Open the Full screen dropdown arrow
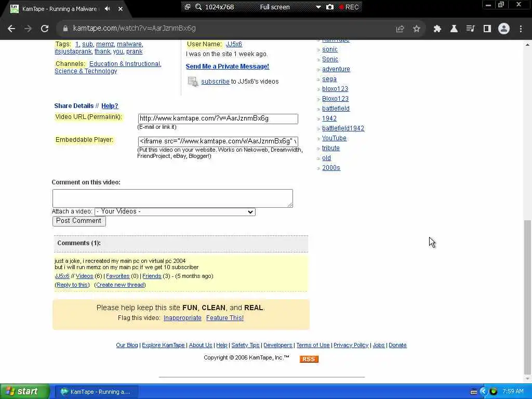The height and width of the screenshot is (399, 532). (x=318, y=7)
